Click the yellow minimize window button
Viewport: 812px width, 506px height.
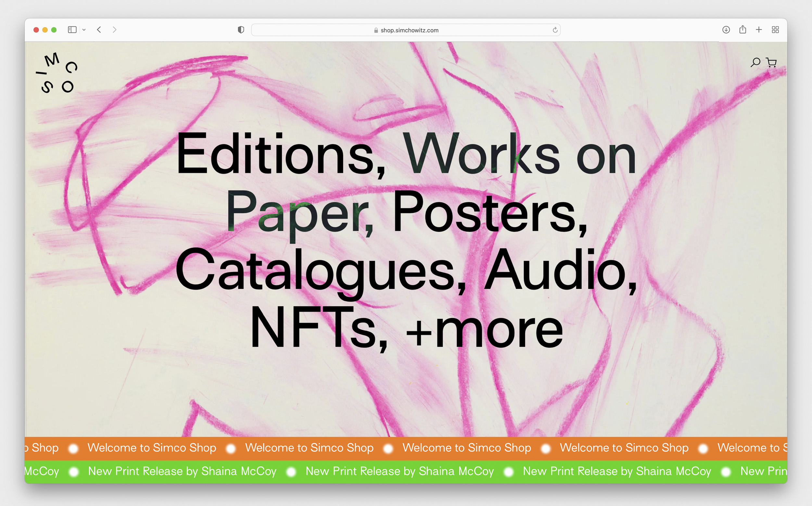pos(45,30)
